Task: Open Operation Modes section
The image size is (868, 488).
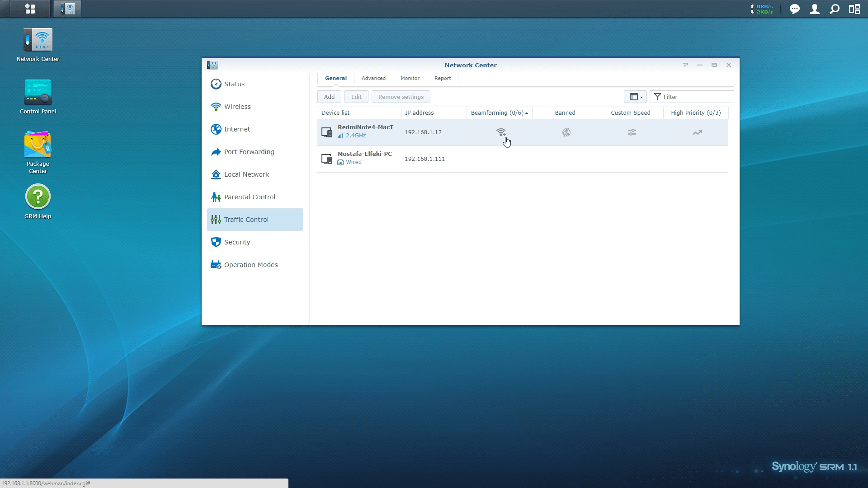Action: 255,265
